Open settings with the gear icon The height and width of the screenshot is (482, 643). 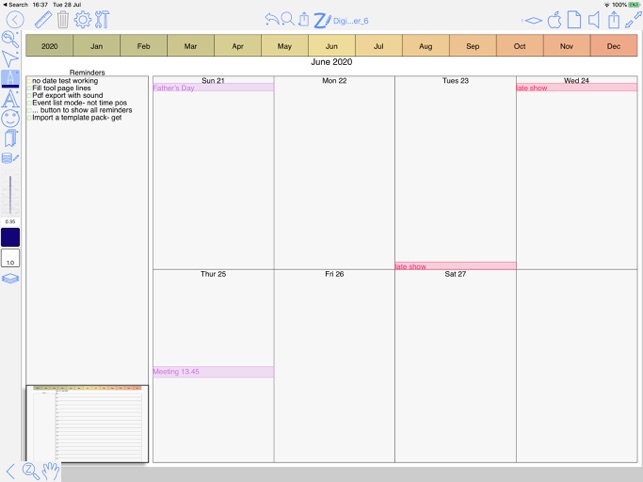(83, 19)
